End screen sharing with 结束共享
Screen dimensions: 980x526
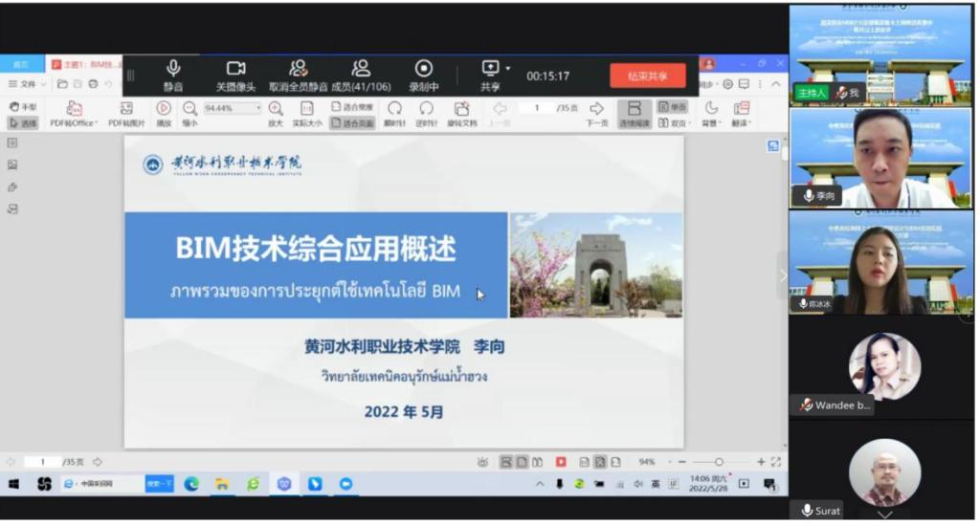[648, 76]
